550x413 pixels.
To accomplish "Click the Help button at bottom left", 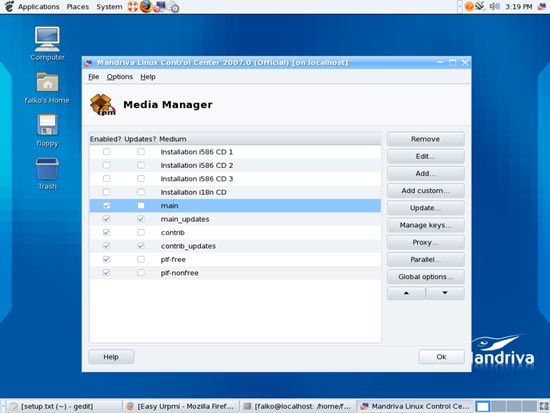I will pos(111,357).
